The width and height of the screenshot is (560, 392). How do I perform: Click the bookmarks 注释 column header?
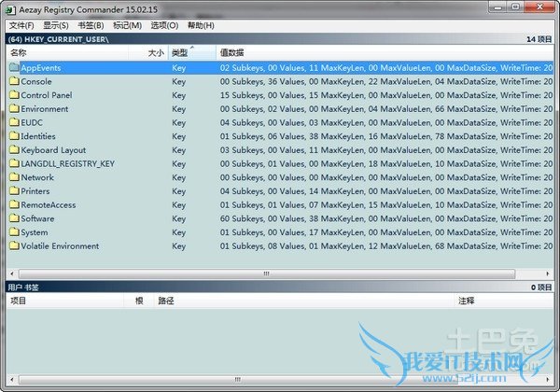(504, 301)
